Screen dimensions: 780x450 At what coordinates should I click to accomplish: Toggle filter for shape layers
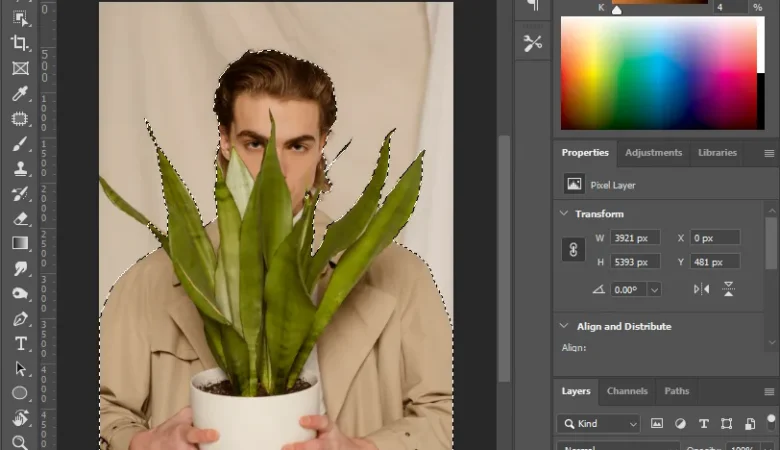(727, 424)
